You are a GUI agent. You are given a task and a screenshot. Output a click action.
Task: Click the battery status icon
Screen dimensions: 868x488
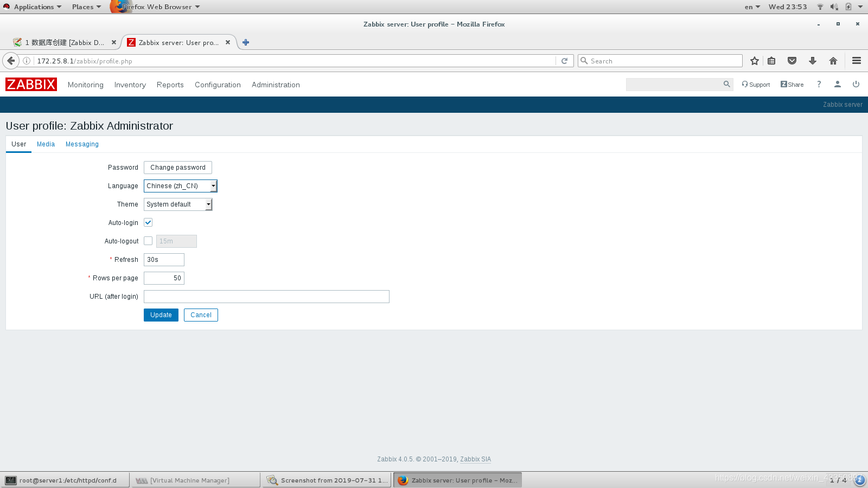pos(848,7)
